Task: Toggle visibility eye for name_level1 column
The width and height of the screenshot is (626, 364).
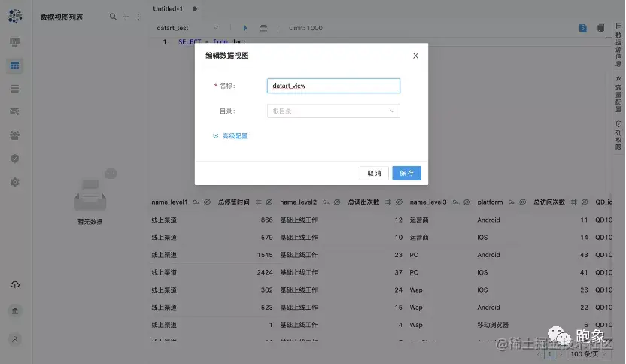Action: (x=207, y=202)
